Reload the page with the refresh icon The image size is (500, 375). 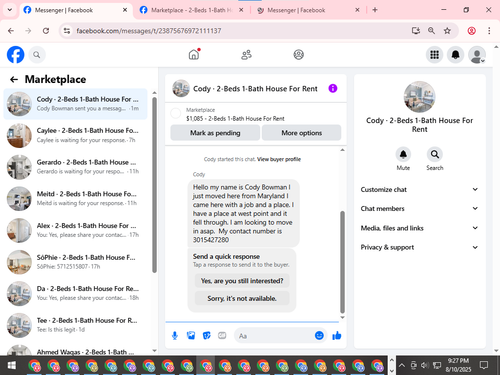tap(46, 31)
